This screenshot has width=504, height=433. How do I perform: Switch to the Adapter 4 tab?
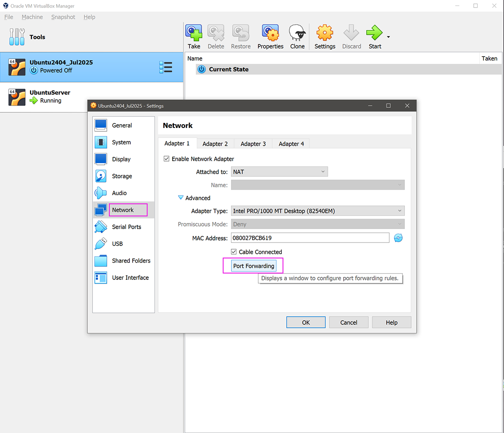pos(291,144)
